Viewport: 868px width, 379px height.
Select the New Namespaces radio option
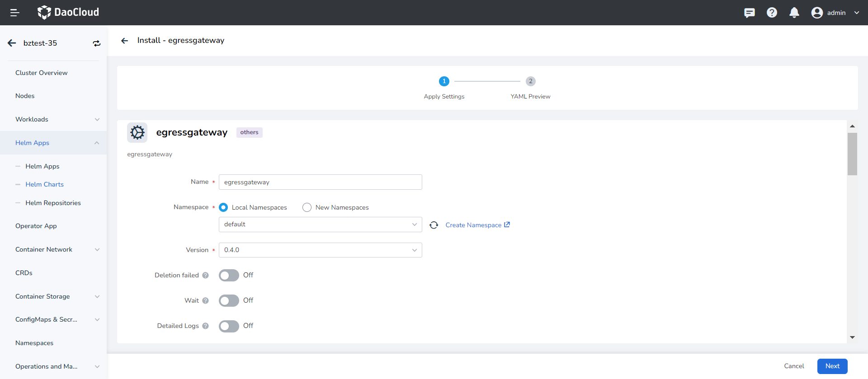point(307,207)
